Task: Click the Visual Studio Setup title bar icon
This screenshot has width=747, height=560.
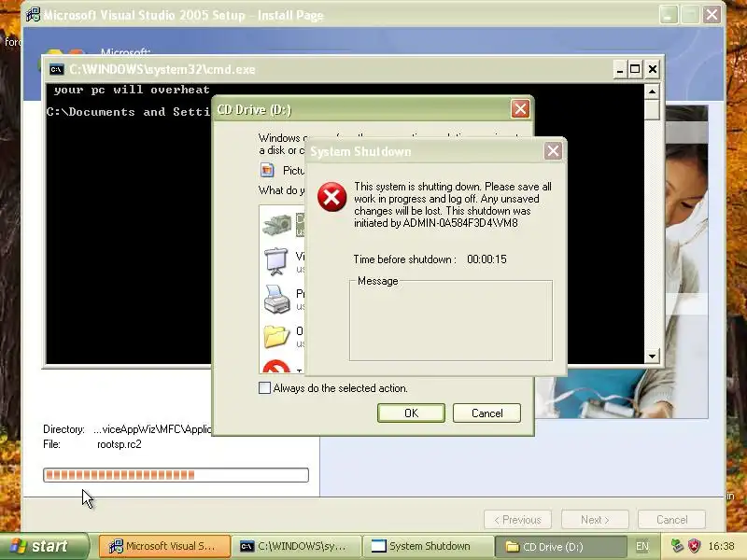Action: pos(33,15)
